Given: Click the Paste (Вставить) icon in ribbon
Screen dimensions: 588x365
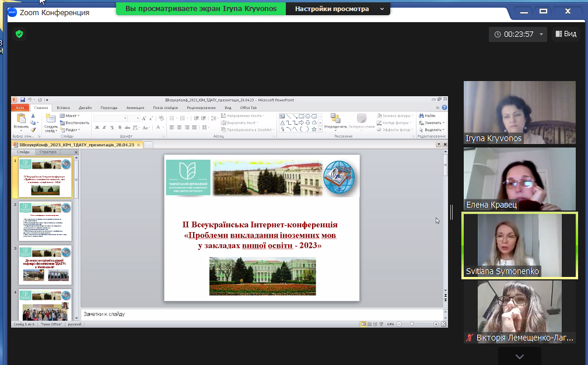Looking at the screenshot, I should click(21, 119).
